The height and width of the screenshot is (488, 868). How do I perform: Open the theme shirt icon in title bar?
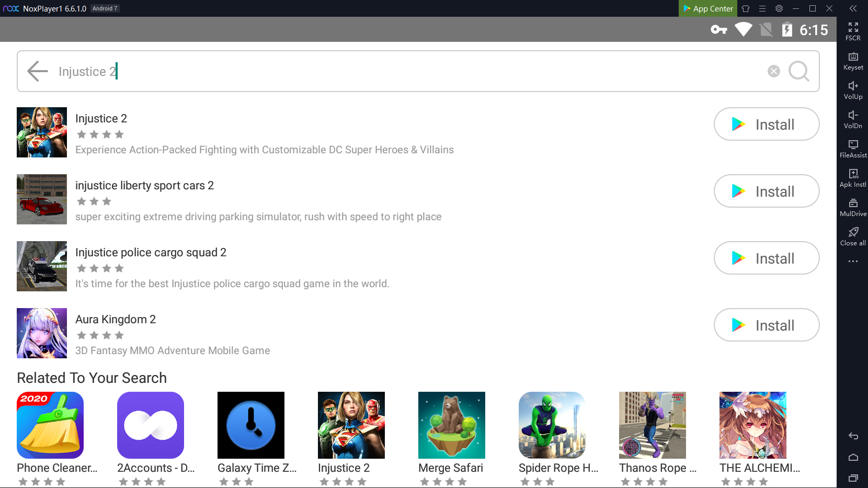(746, 8)
